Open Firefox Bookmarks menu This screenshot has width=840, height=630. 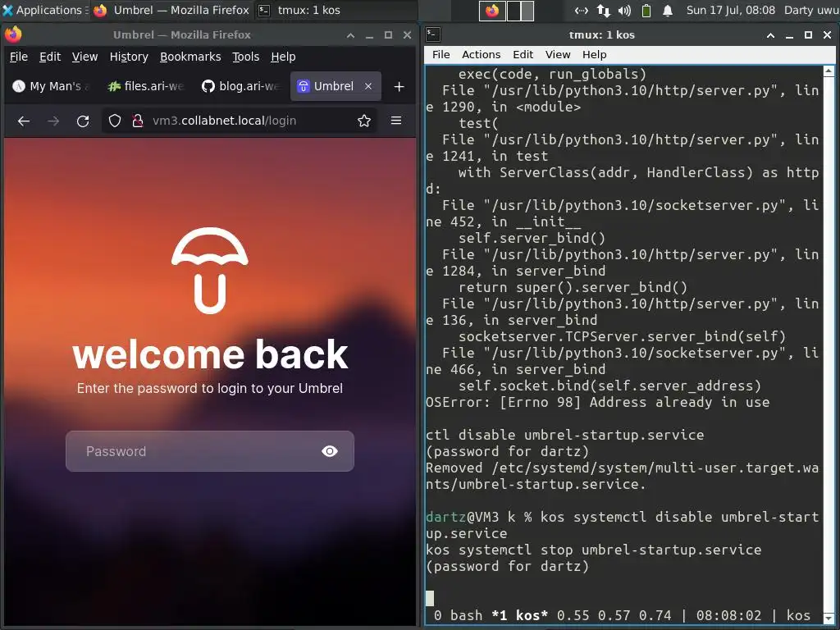pos(190,57)
